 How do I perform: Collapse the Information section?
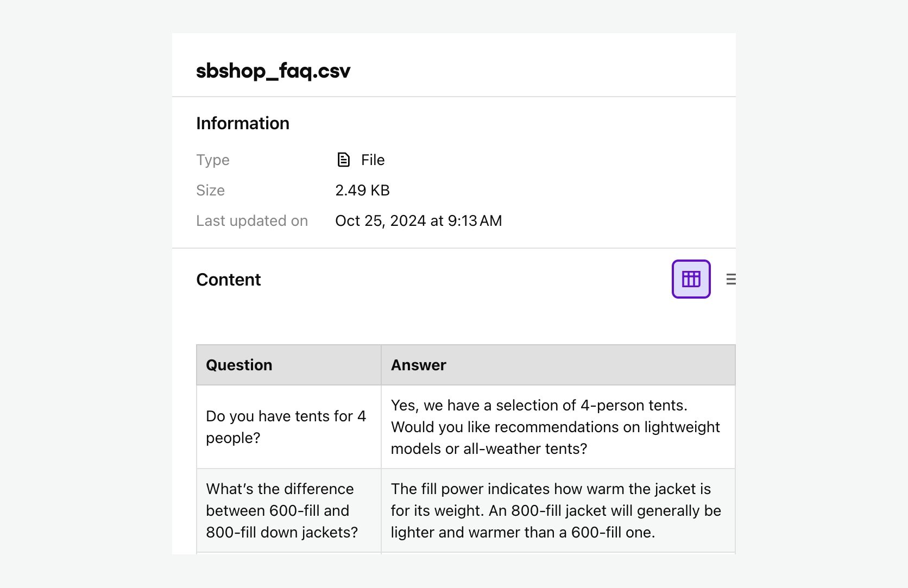click(x=243, y=123)
